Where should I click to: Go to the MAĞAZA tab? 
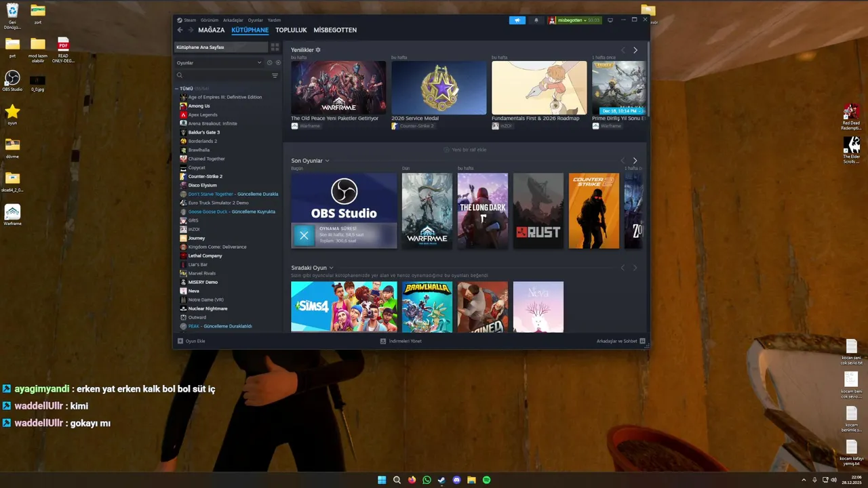(212, 30)
